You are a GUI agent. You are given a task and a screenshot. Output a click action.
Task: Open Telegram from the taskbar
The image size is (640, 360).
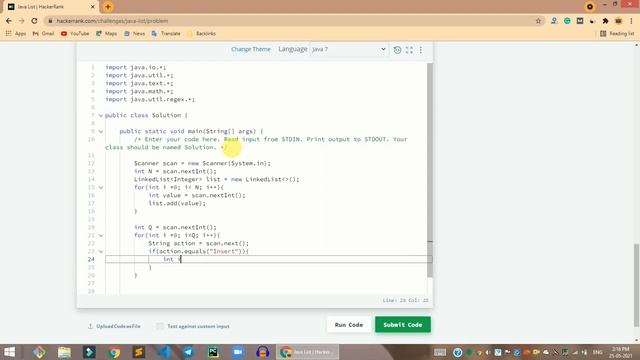pos(188,352)
